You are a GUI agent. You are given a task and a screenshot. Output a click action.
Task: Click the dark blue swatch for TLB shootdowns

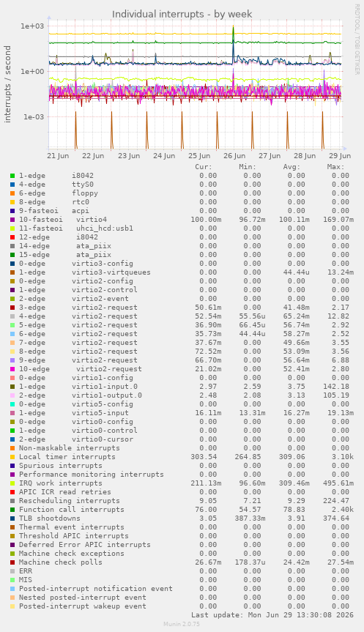[x=12, y=518]
